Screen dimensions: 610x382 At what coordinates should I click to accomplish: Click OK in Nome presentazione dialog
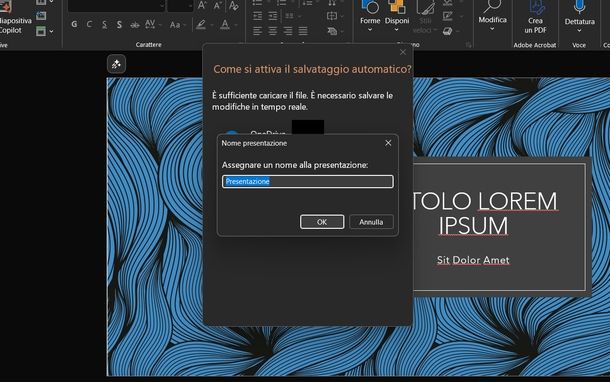pos(322,222)
